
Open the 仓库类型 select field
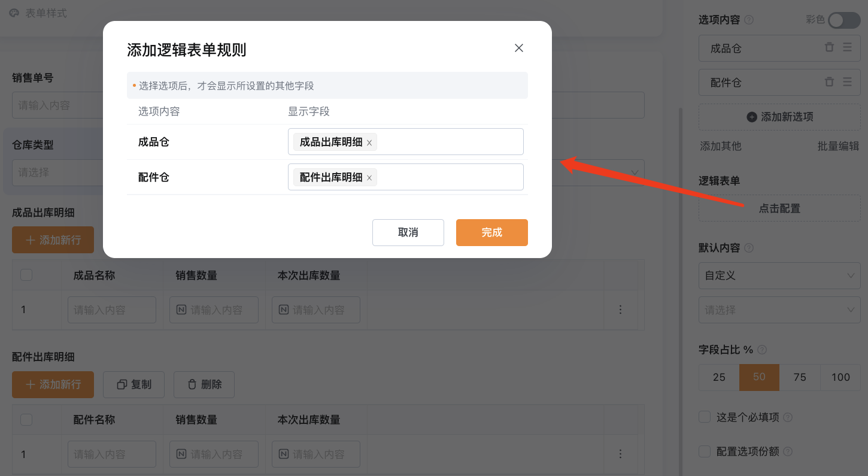coord(57,172)
